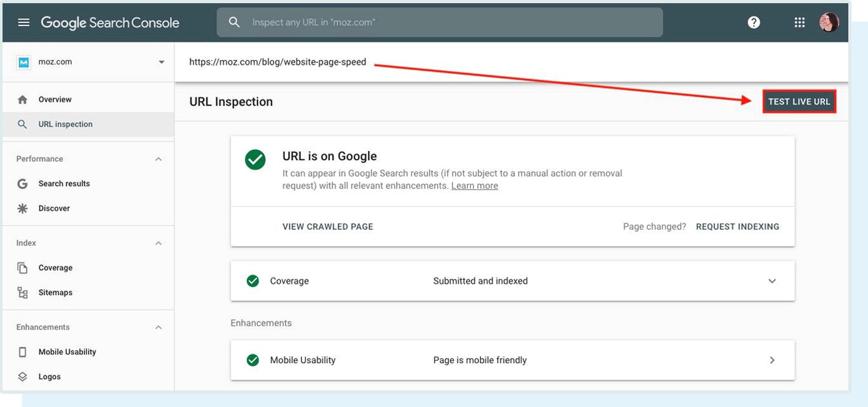
Task: Click the Coverage index icon
Action: pos(24,267)
